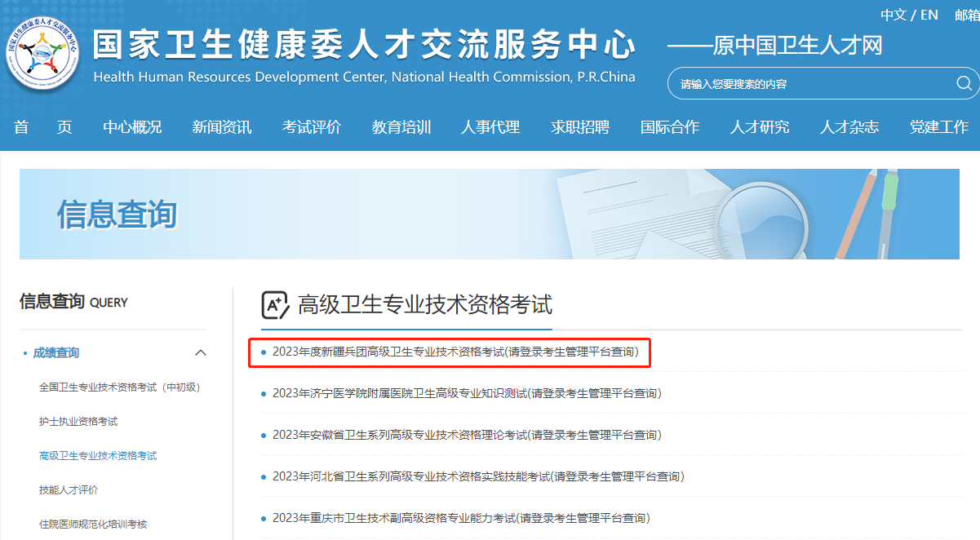Open the 邮箱 link at top

click(966, 15)
